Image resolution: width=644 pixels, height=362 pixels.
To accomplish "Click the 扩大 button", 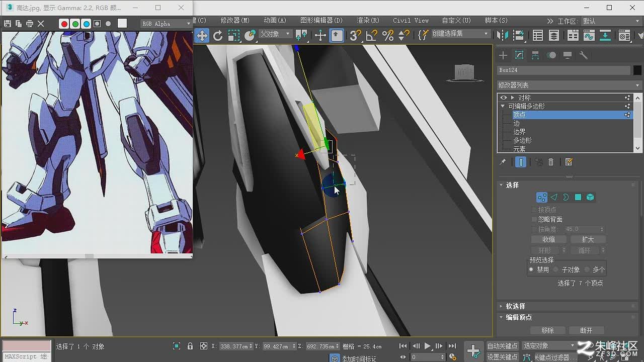I will (x=588, y=239).
